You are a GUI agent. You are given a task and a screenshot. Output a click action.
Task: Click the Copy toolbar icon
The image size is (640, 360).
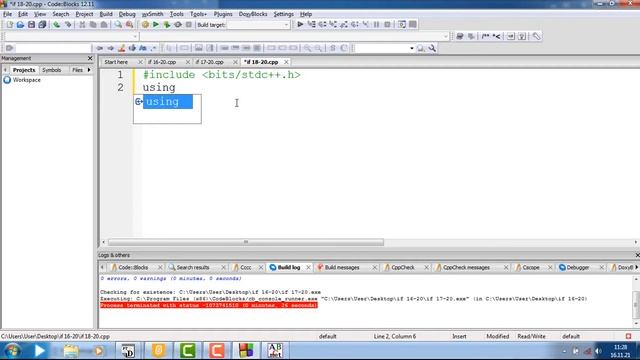click(x=93, y=24)
